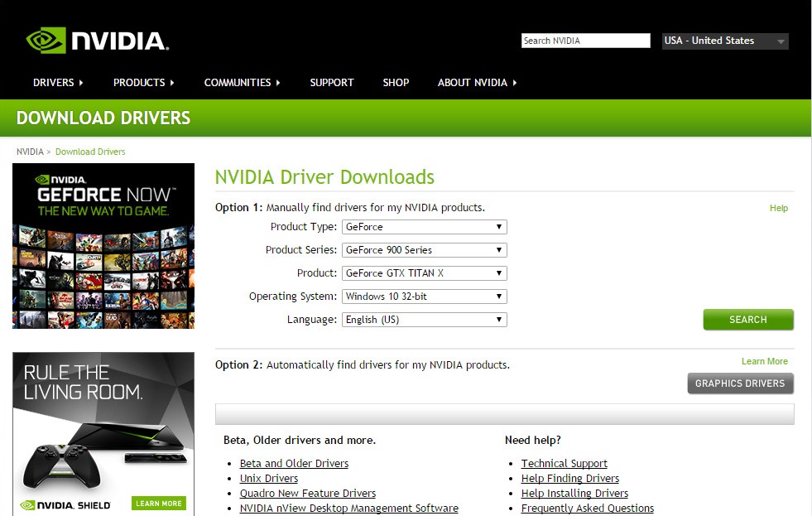This screenshot has height=516, width=812.
Task: Open the PRODUCTS menu
Action: click(x=139, y=82)
